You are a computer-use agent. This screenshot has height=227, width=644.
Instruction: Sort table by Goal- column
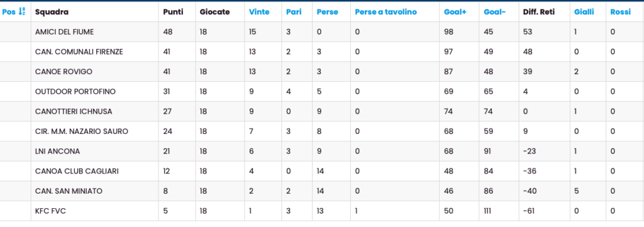tap(494, 12)
